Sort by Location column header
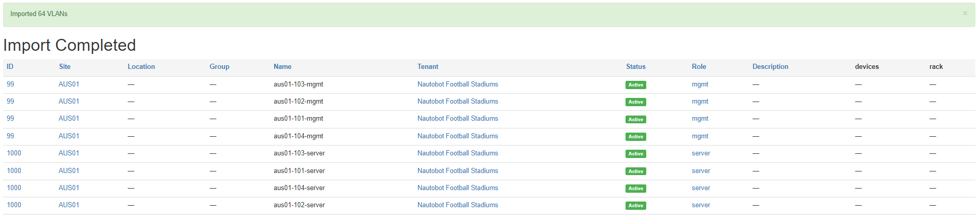Screen dimensions: 980x215 pos(141,67)
